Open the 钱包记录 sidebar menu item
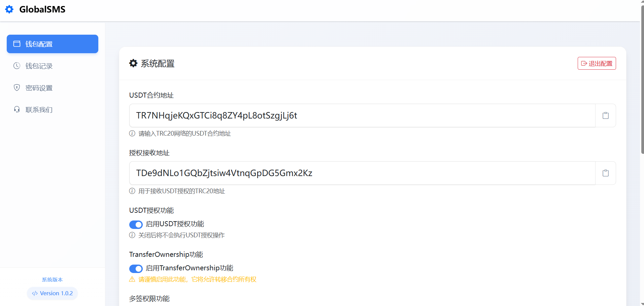This screenshot has height=306, width=644. coord(53,66)
